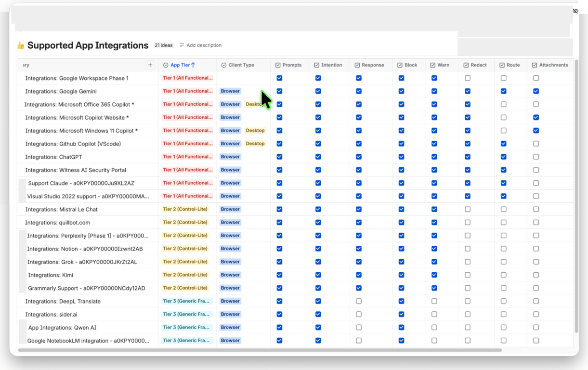Open Tier 2 tag for Integrations: Kimi
588x370 pixels.
pos(185,275)
